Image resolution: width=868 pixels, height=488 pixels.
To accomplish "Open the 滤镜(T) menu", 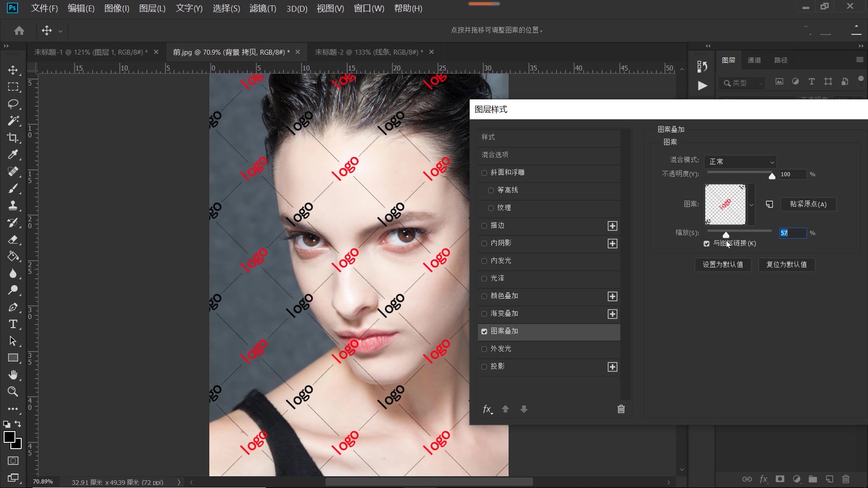I will coord(263,9).
